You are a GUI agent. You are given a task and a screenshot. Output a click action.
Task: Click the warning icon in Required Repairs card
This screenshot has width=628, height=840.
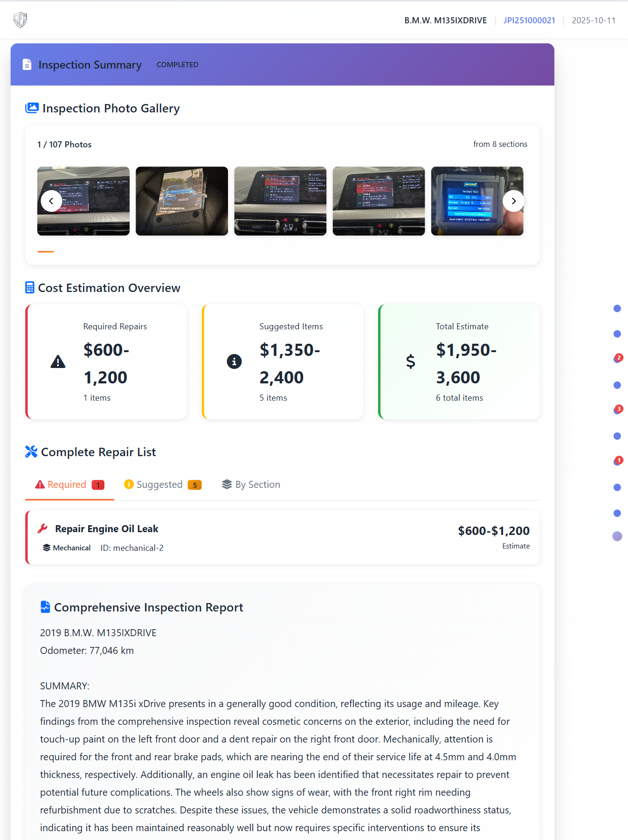click(x=58, y=361)
